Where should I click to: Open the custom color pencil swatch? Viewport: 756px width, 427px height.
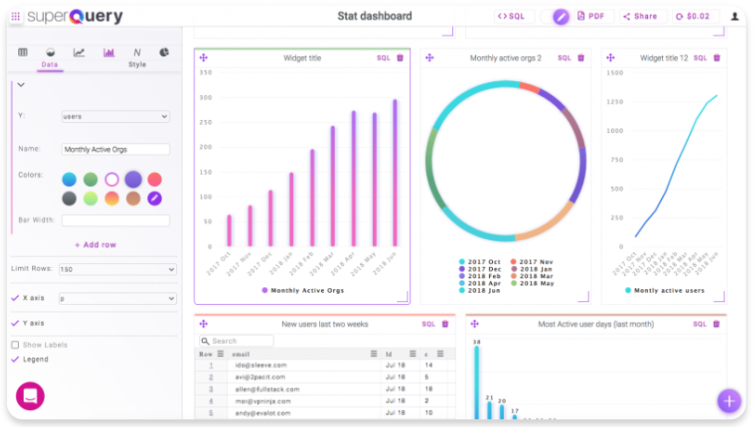[154, 199]
